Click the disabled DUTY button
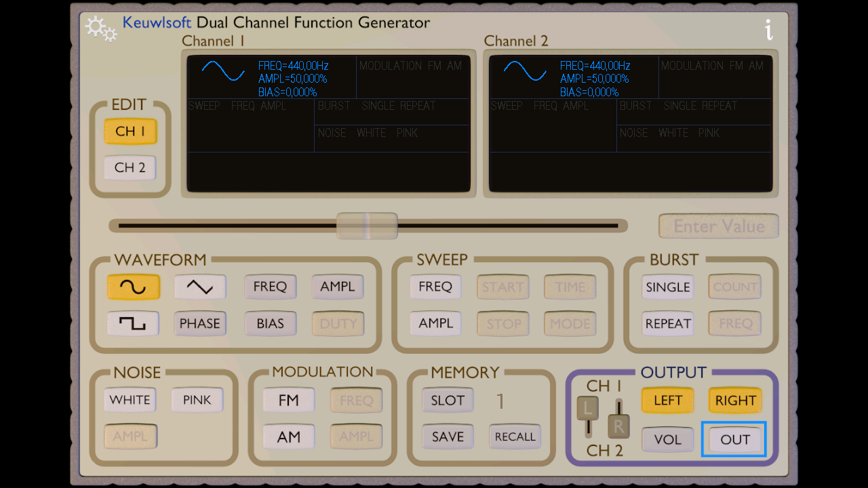This screenshot has height=488, width=868. tap(338, 323)
